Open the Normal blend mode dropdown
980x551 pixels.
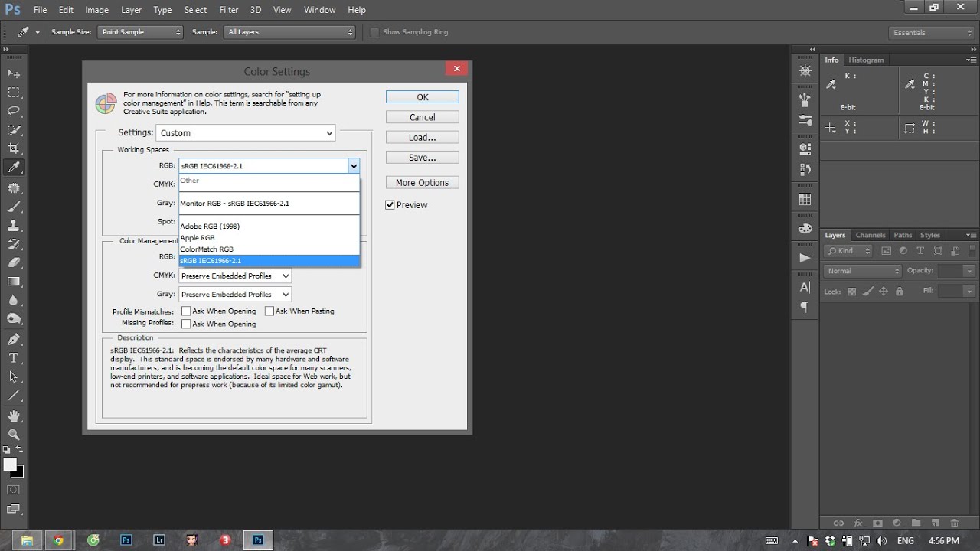(864, 271)
